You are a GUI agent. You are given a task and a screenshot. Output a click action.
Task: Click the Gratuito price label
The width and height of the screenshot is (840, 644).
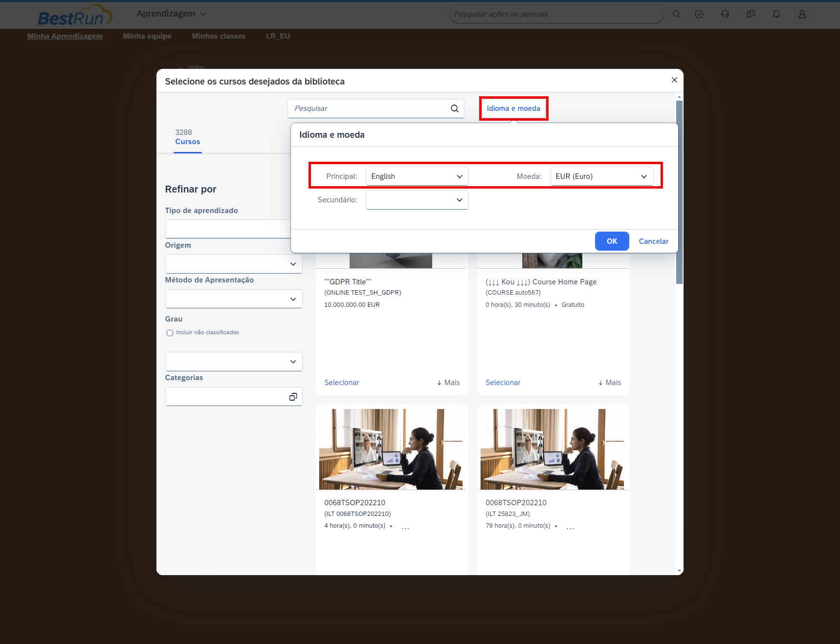click(573, 305)
